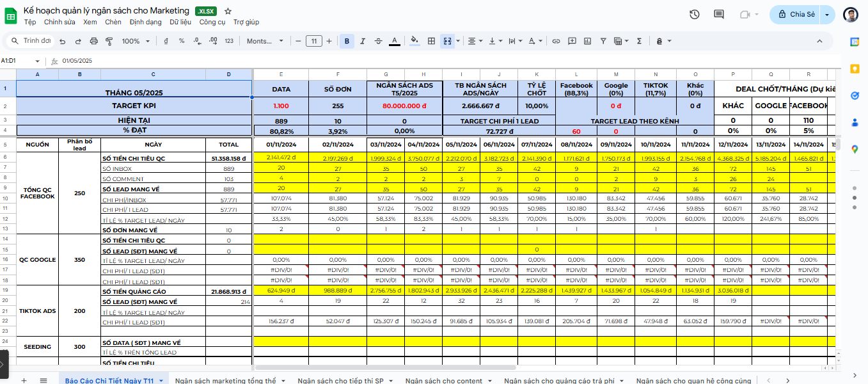Viewport: 868px width, 384px height.
Task: Open version history clock icon
Action: (x=695, y=14)
